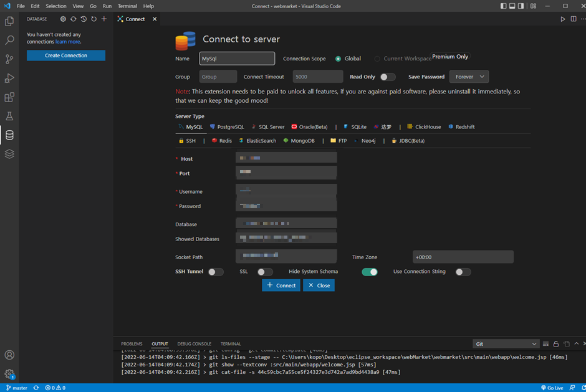Select MongoDB server type
586x392 pixels.
click(299, 141)
